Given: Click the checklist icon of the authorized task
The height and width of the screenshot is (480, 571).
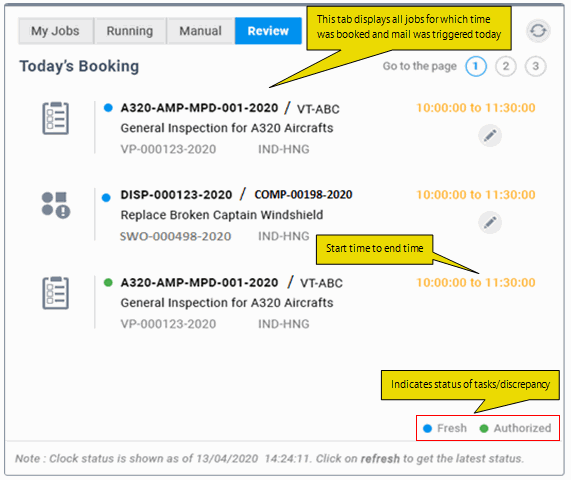Looking at the screenshot, I should point(55,293).
